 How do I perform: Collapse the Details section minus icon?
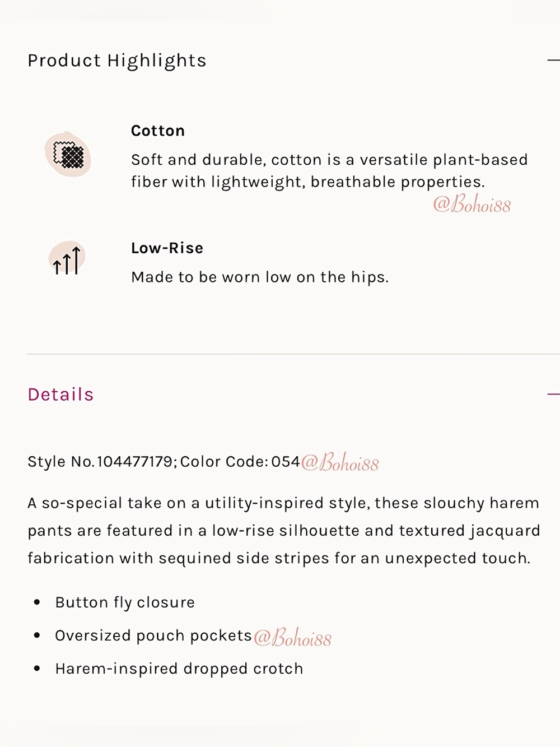553,395
